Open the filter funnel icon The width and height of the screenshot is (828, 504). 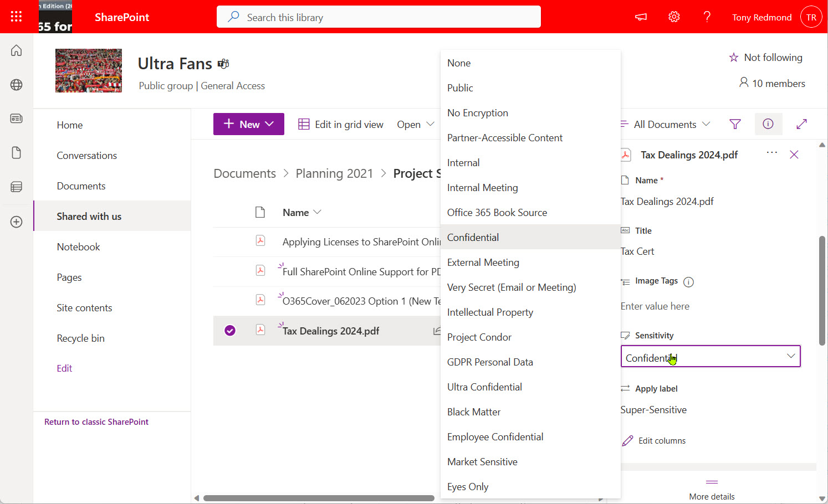tap(735, 124)
